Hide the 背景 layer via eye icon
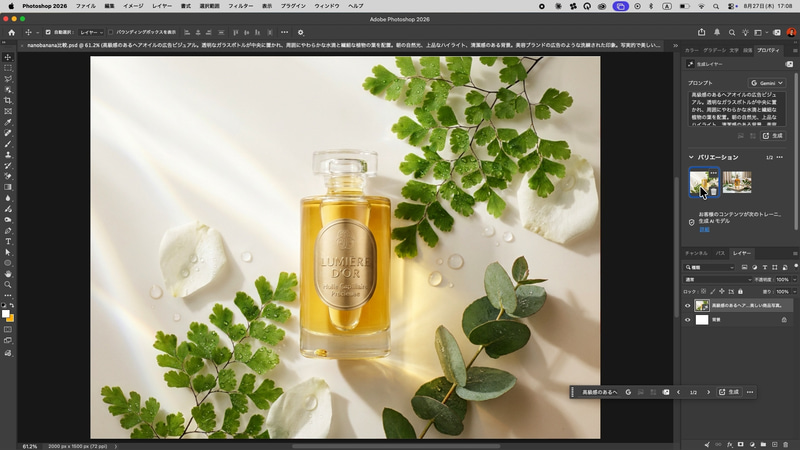Image resolution: width=800 pixels, height=450 pixels. click(687, 320)
